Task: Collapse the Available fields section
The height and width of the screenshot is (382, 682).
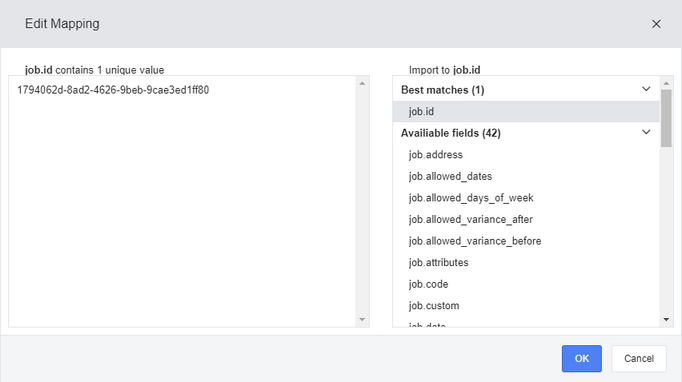Action: click(646, 132)
